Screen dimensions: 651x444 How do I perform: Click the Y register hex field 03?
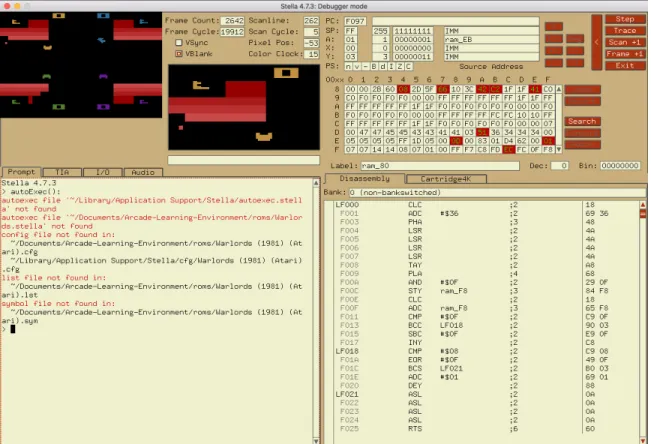click(350, 57)
